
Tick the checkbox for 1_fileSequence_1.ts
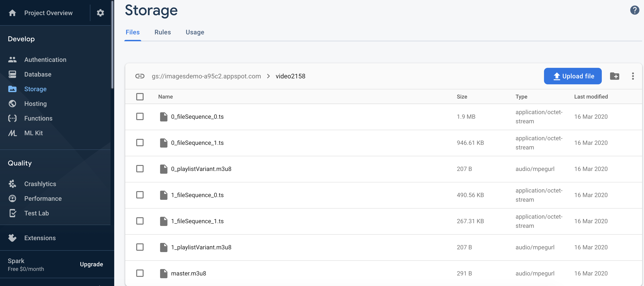pos(140,221)
